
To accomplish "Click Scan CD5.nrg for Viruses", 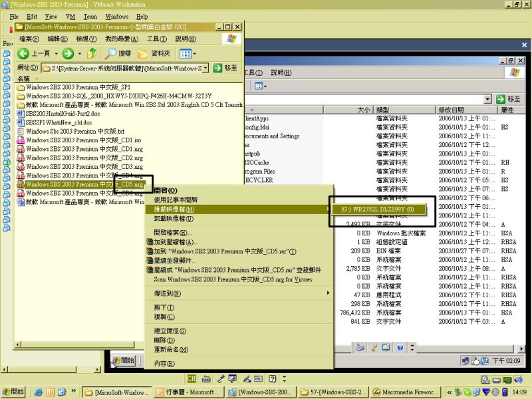I will pos(239,279).
